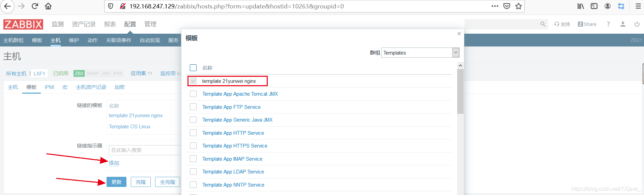Open the 资产记录 top menu

(x=84, y=24)
